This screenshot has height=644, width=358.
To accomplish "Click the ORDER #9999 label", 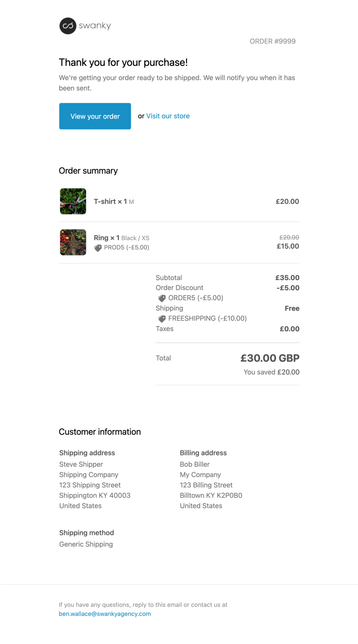I will pos(272,41).
